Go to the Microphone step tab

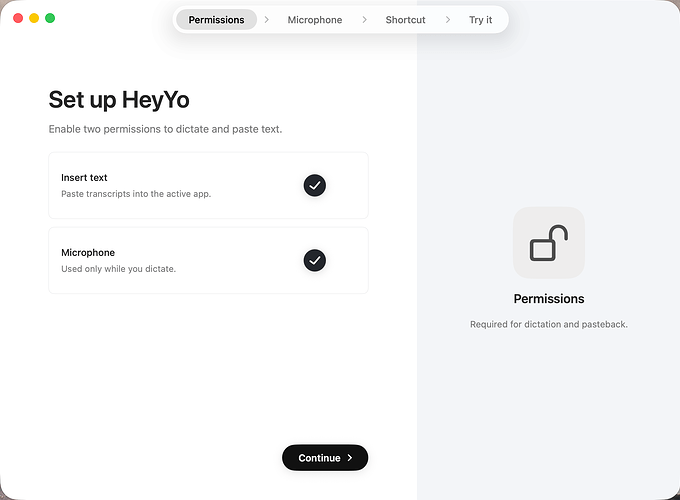(x=315, y=20)
